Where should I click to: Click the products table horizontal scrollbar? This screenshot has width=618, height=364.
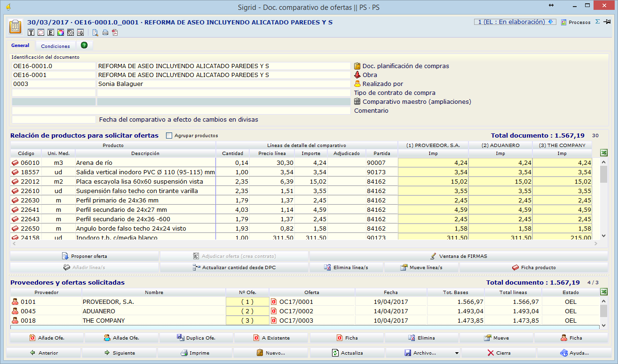click(305, 243)
